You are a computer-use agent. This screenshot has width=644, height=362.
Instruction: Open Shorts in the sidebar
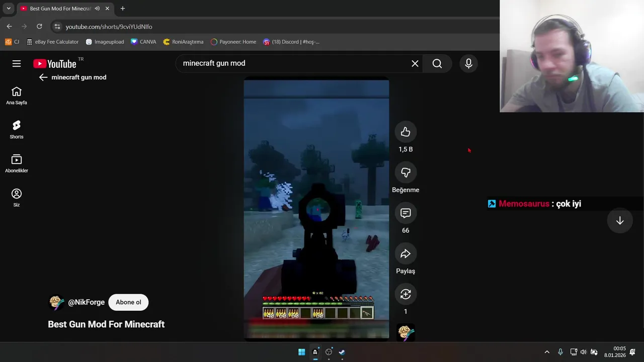pos(17,130)
